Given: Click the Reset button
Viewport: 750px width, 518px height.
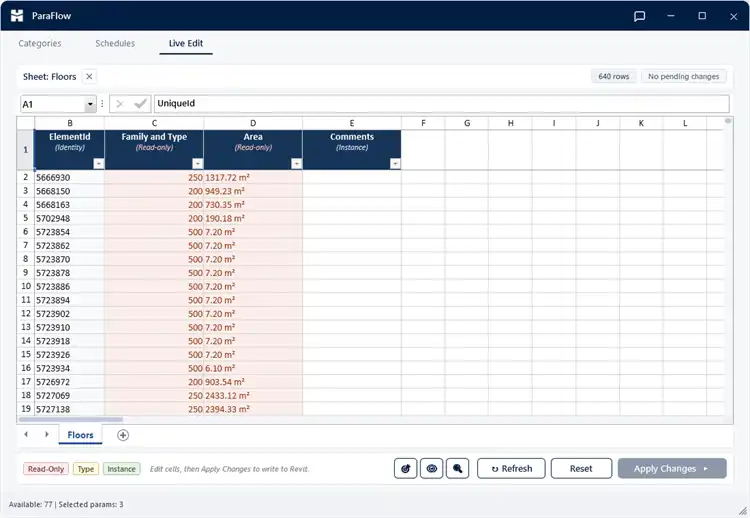Looking at the screenshot, I should pyautogui.click(x=581, y=469).
